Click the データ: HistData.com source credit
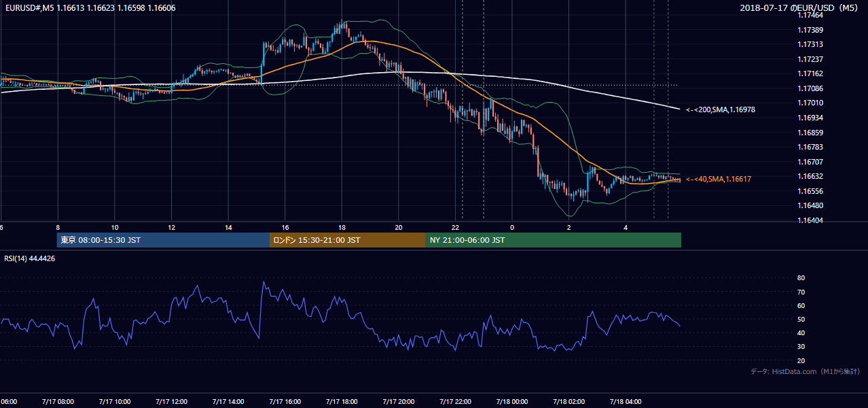 pyautogui.click(x=806, y=371)
